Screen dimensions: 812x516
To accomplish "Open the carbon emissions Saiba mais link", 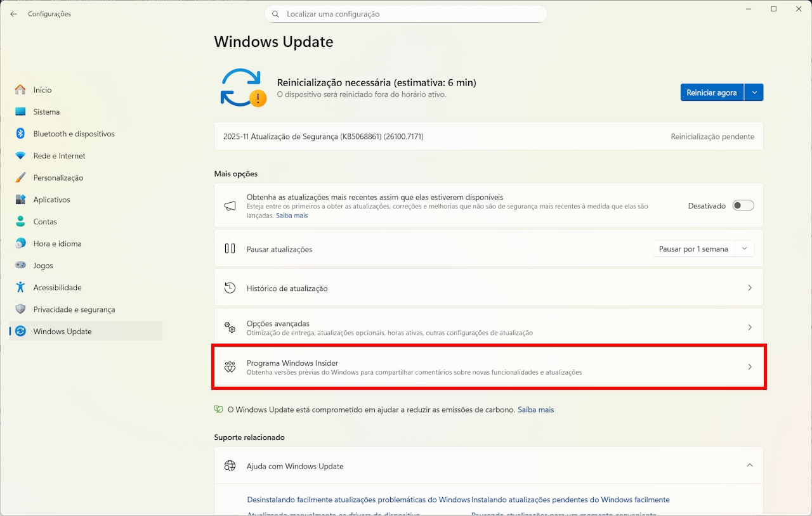I will [535, 410].
